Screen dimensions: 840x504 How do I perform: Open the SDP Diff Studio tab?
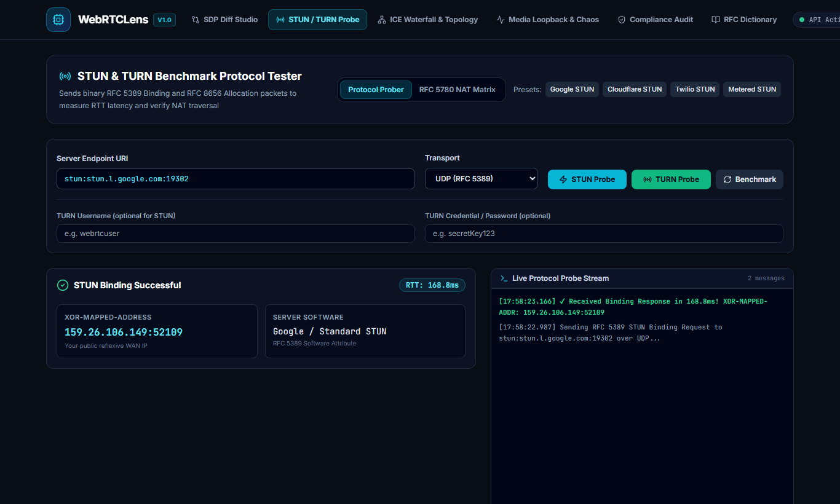(224, 20)
